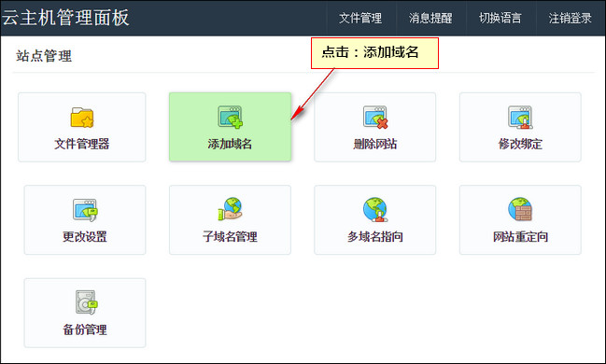606x364 pixels.
Task: Select the 多域名指向 globe icon
Action: point(375,209)
